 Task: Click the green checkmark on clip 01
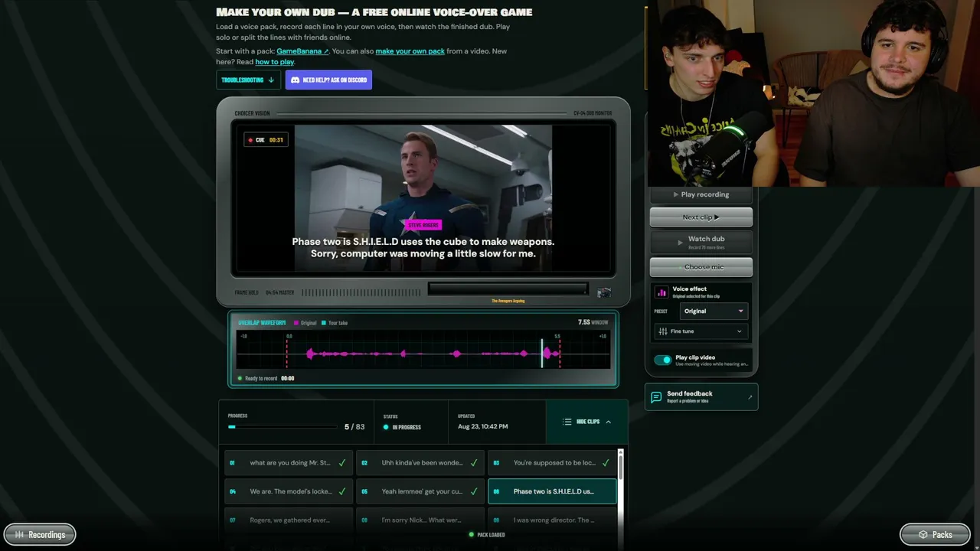(x=342, y=463)
